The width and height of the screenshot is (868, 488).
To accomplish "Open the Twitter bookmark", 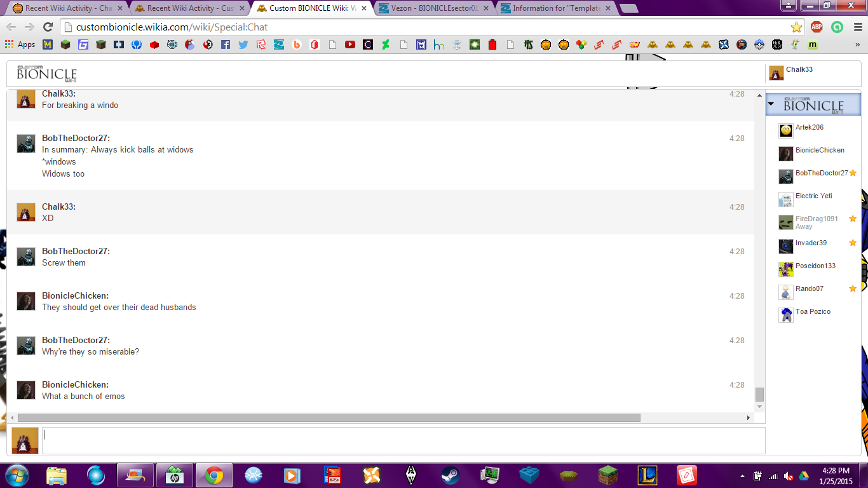I will [x=243, y=44].
